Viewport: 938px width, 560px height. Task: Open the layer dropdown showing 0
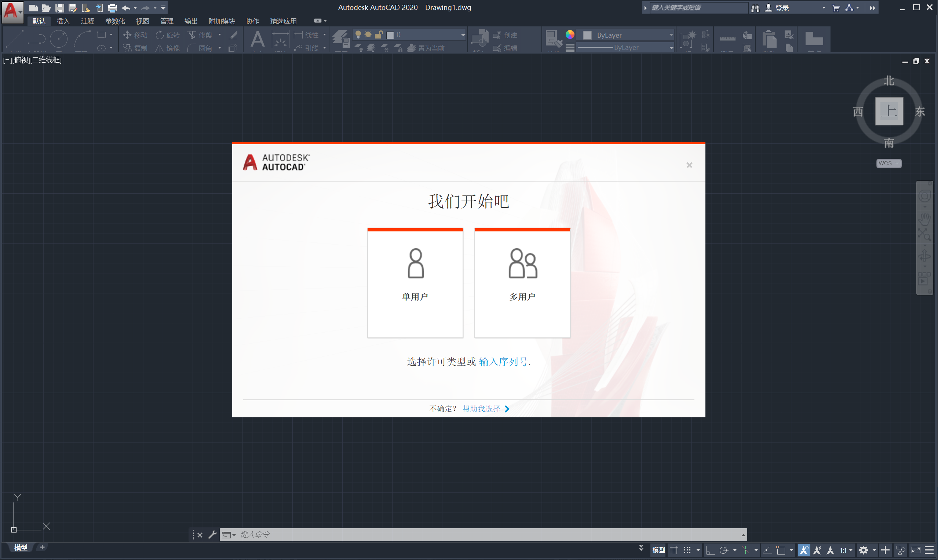(x=409, y=35)
